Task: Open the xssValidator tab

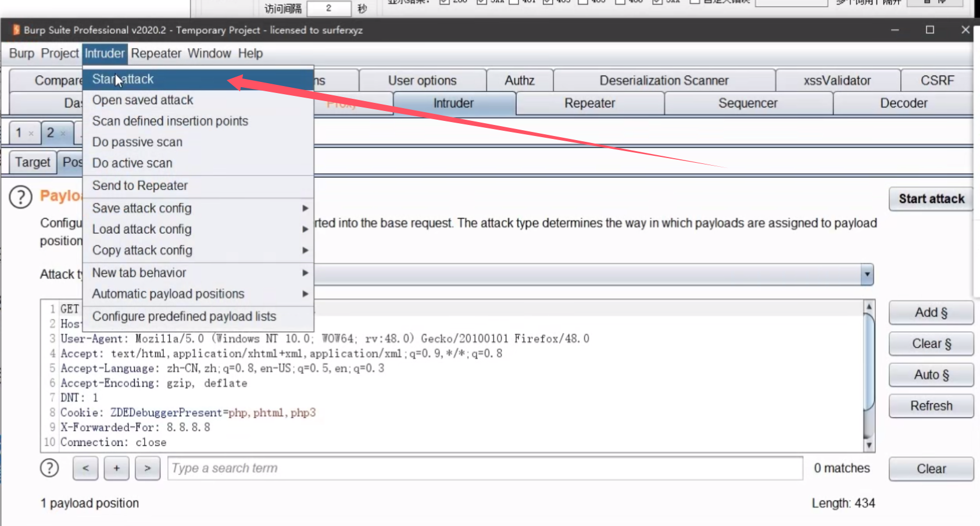Action: pyautogui.click(x=837, y=80)
